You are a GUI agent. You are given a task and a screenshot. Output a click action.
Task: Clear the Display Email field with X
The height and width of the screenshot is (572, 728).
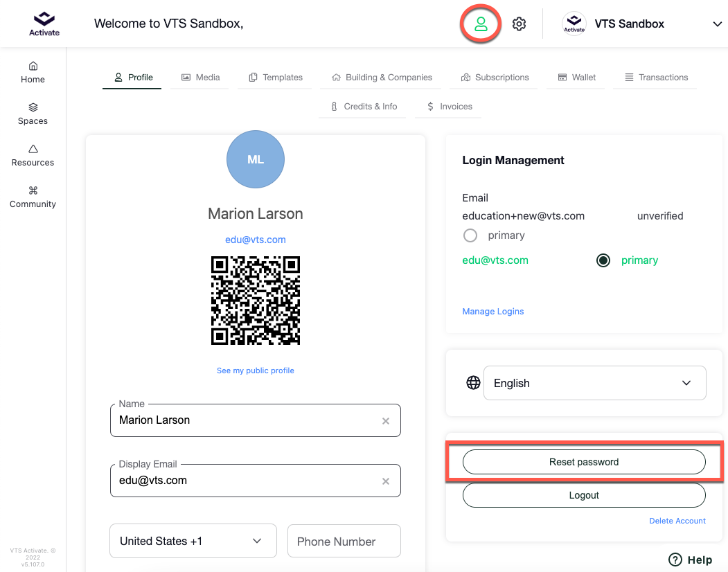[385, 481]
